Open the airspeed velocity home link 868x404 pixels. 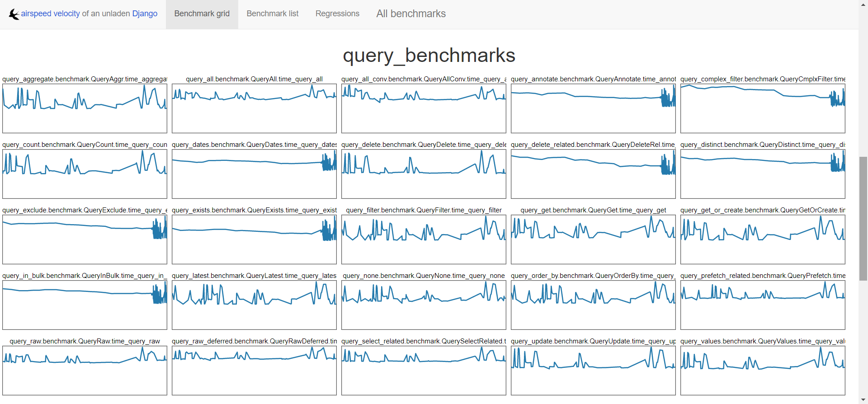(x=50, y=14)
